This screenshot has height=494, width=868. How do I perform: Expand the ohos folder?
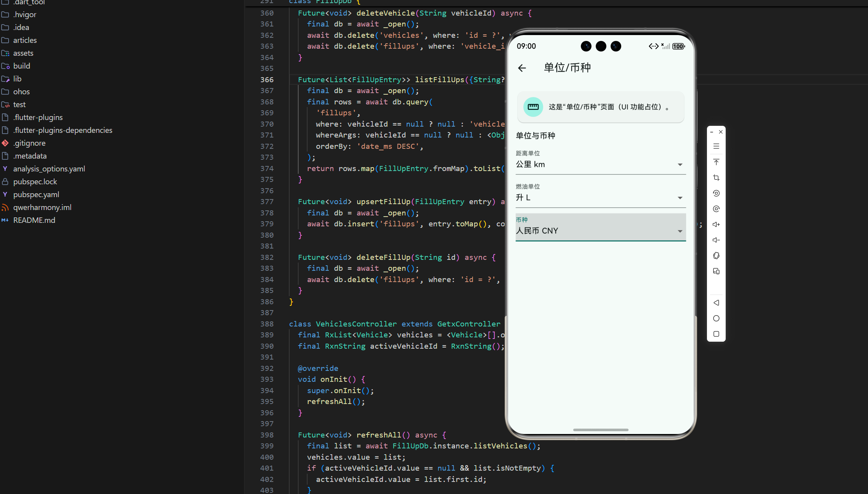[x=21, y=92]
